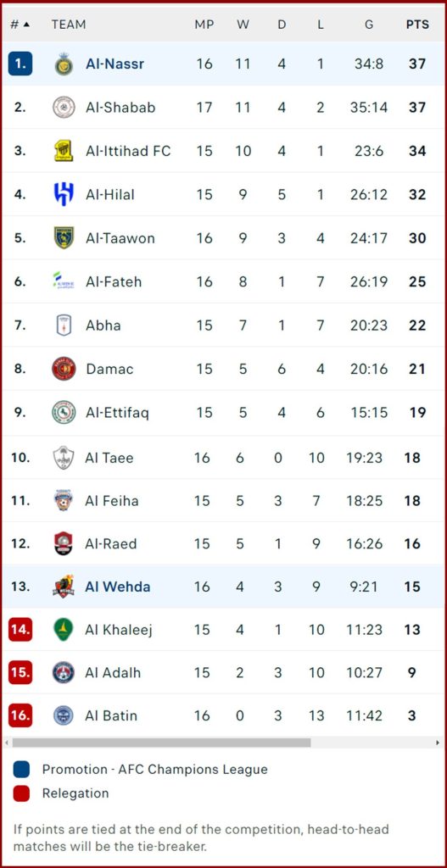This screenshot has height=868, width=447.
Task: Click the Al-Nassr club crest
Action: 64,64
